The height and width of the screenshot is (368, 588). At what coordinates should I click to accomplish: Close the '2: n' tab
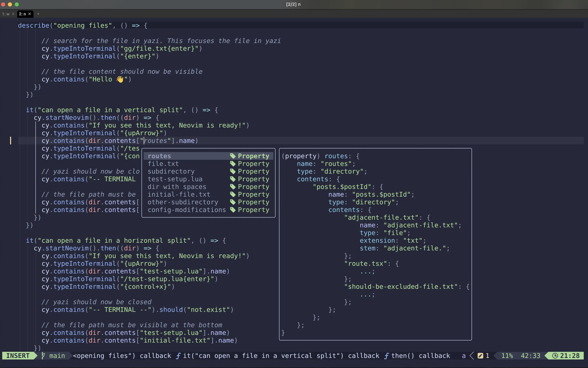point(30,14)
